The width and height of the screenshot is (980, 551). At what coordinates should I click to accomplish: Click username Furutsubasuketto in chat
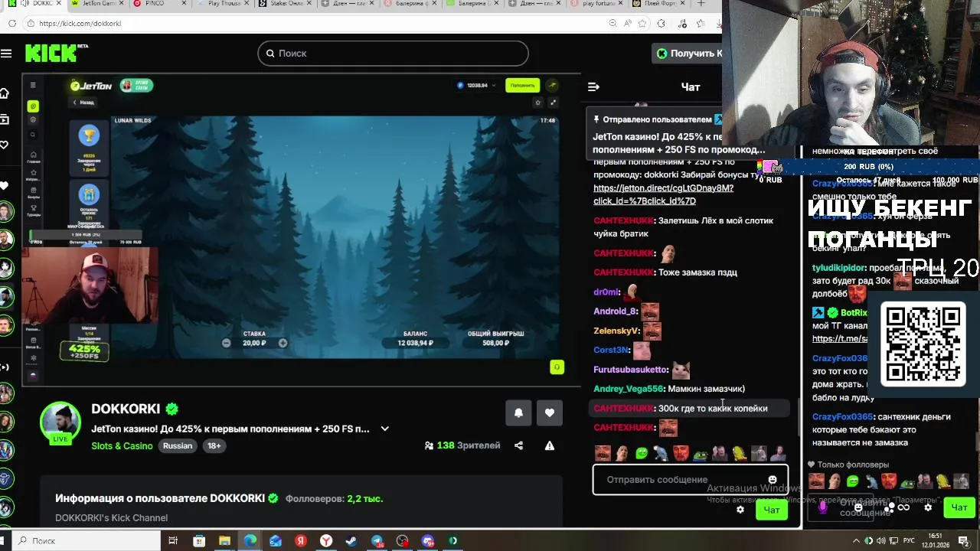tap(631, 370)
